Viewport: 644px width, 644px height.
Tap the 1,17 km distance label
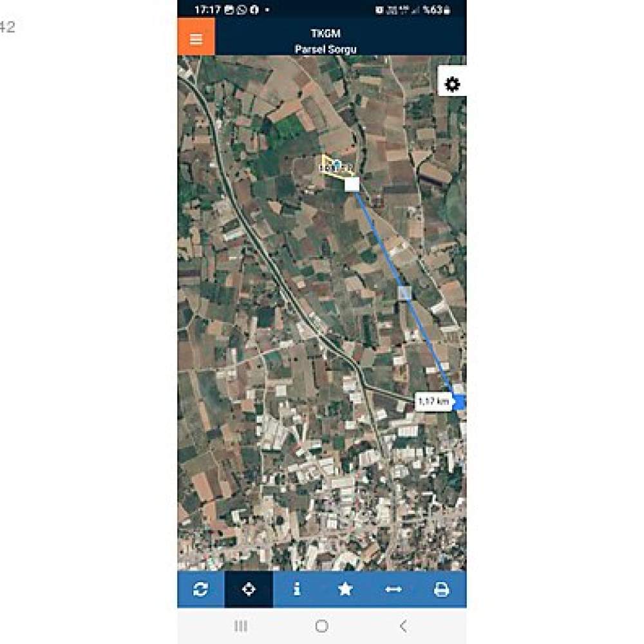point(433,401)
